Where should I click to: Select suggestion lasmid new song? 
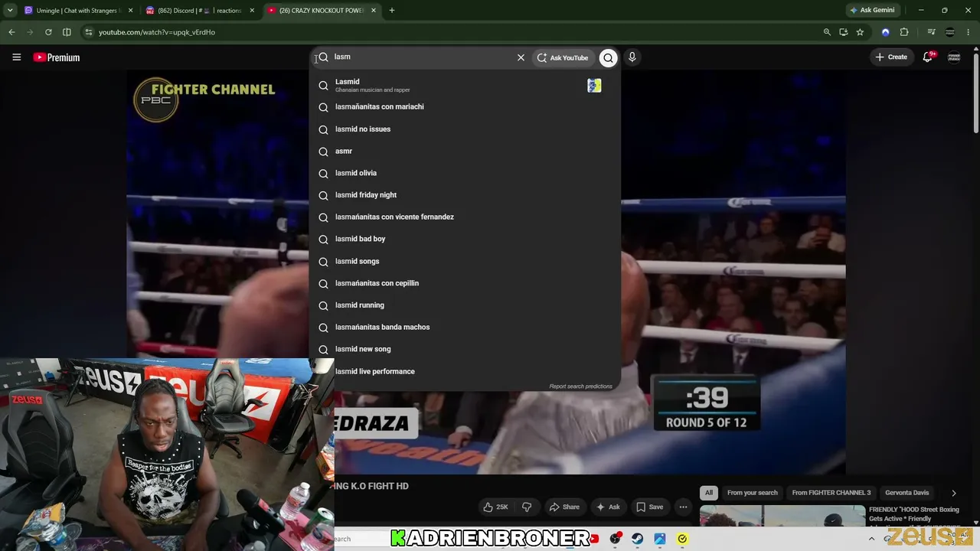[x=465, y=349]
